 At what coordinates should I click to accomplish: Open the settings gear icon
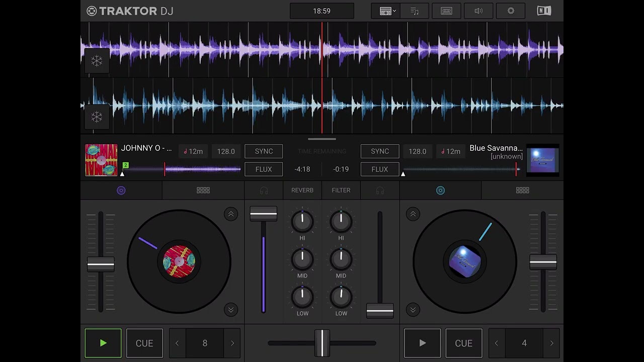click(511, 11)
